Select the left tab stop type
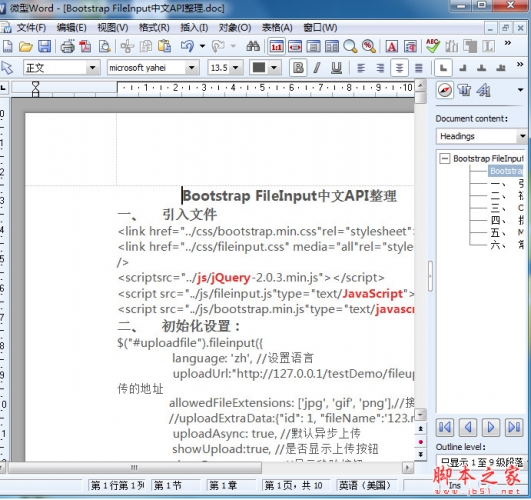The height and width of the screenshot is (500, 531). coord(443,68)
